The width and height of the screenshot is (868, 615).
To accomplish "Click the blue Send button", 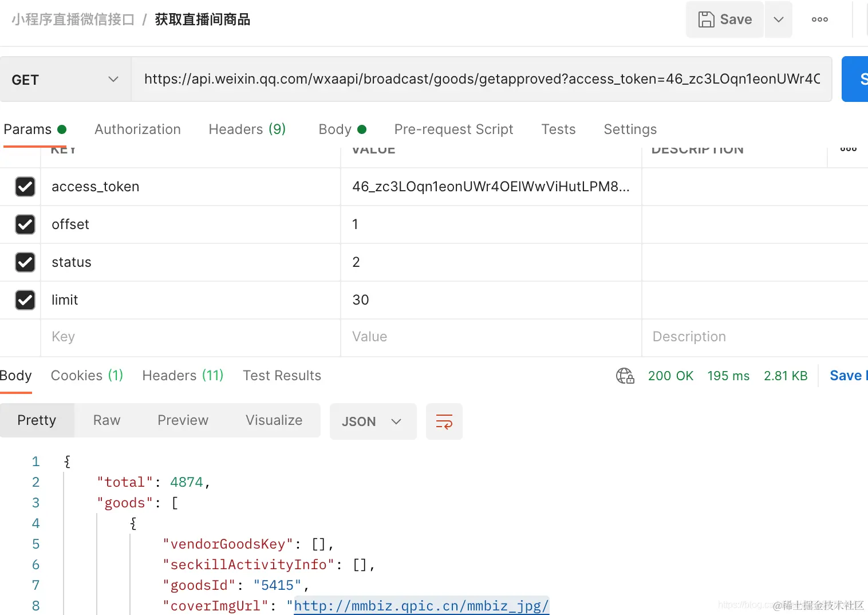I will pyautogui.click(x=855, y=79).
